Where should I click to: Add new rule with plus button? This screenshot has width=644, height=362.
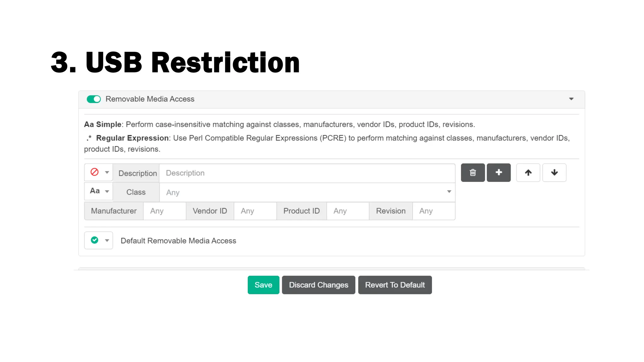point(498,173)
